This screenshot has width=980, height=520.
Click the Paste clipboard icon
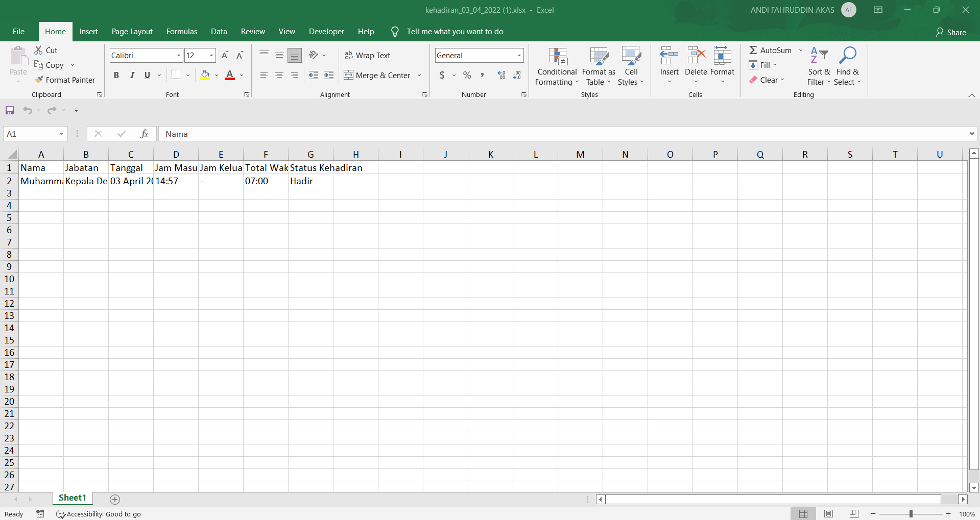click(18, 56)
